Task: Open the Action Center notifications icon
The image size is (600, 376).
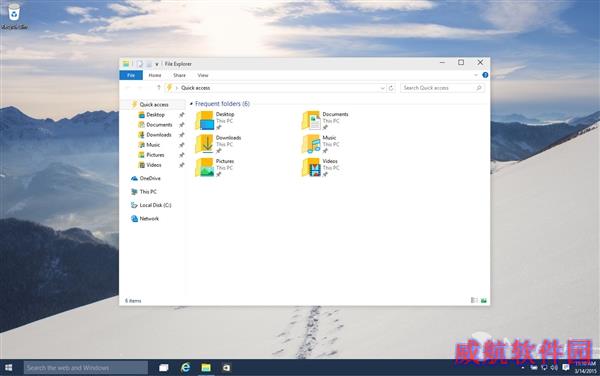Action: click(566, 368)
